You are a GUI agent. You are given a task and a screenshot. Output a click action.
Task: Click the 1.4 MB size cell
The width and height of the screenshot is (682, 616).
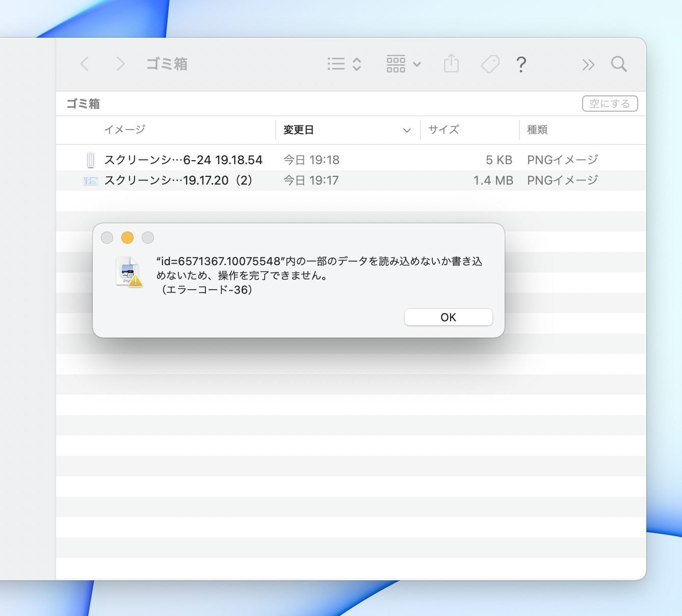(493, 181)
